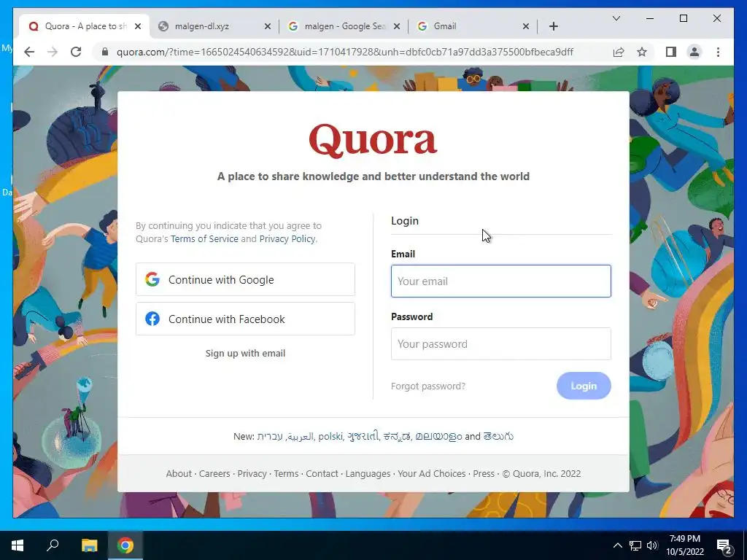Close the malgen Google Search tab
The width and height of the screenshot is (747, 560).
[x=396, y=26]
